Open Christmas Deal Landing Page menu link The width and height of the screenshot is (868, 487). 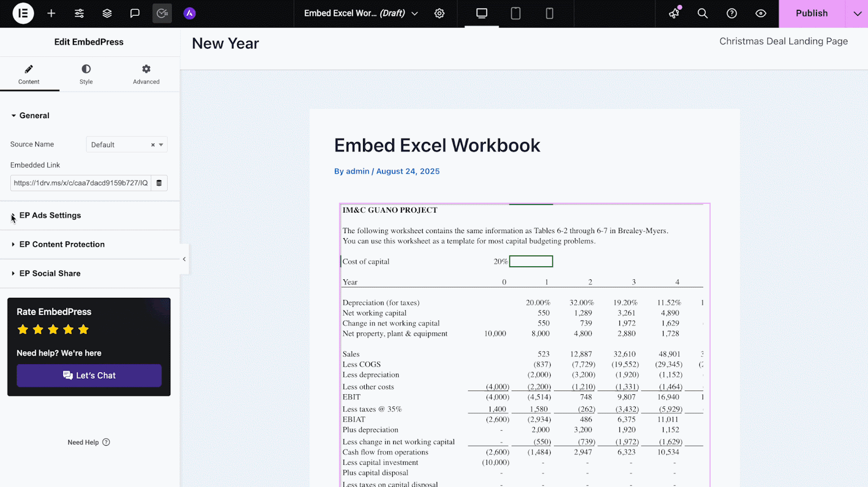pyautogui.click(x=783, y=41)
